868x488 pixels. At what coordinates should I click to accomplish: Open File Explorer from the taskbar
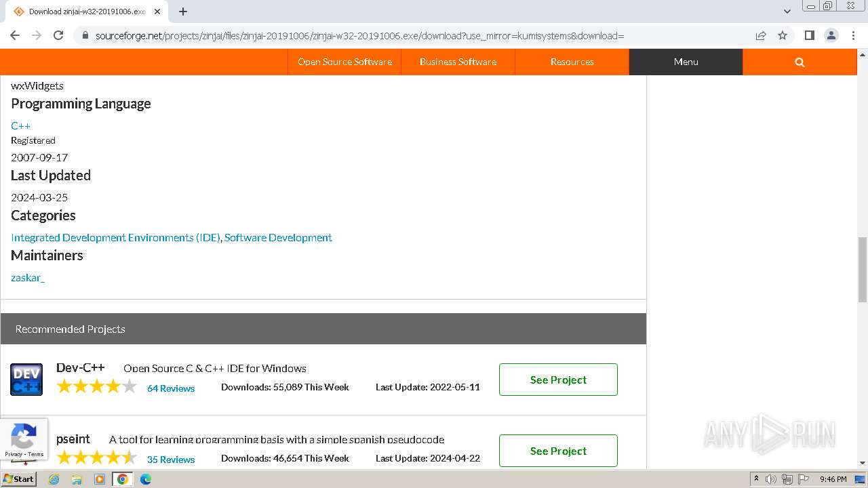(77, 479)
